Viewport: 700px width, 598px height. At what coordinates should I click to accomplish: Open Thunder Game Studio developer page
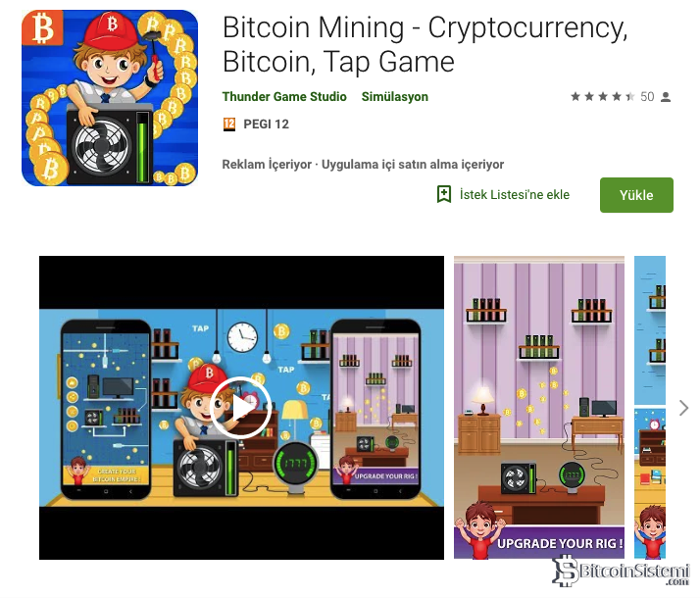coord(284,96)
